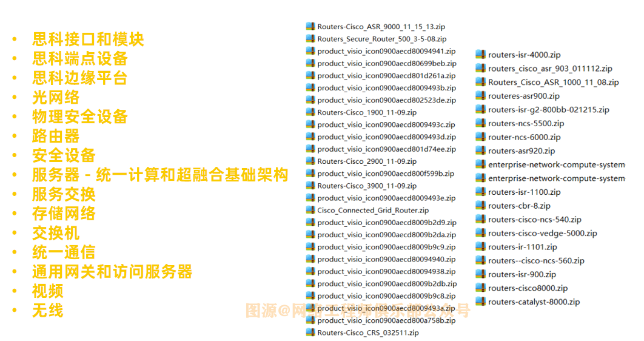Click the zip icon for routers-catalyst-8000.zip
This screenshot has width=644, height=341.
pos(480,302)
